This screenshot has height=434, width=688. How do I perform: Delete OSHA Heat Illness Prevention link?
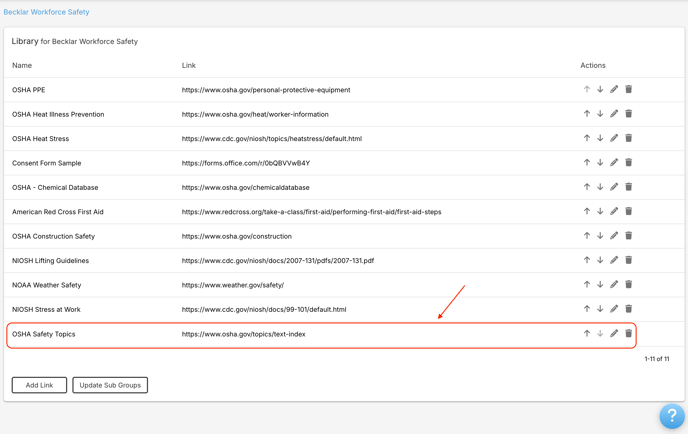coord(628,114)
